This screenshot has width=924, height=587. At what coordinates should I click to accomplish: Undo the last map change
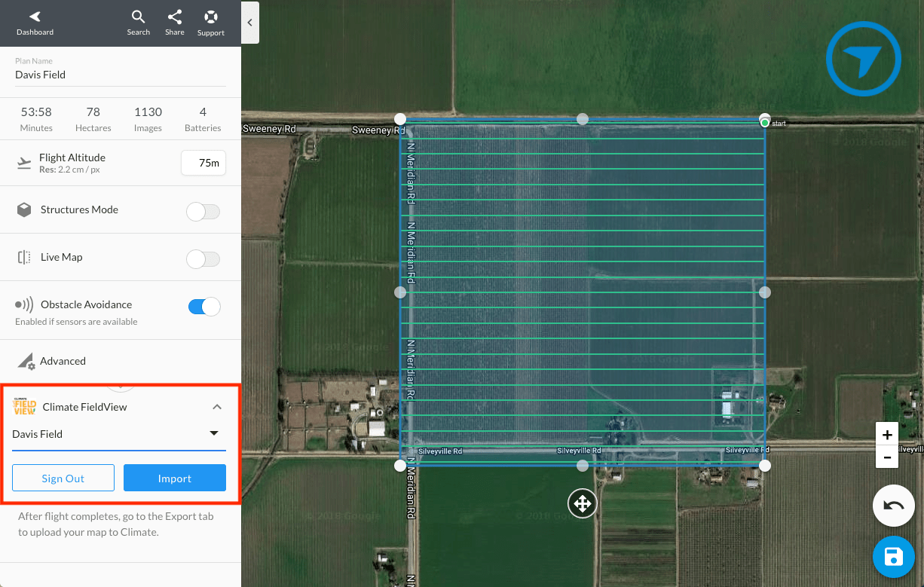point(893,506)
